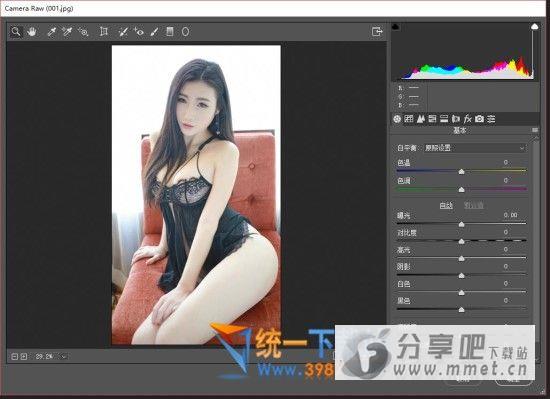Select the Hand pan tool
The image size is (550, 399).
tap(32, 32)
